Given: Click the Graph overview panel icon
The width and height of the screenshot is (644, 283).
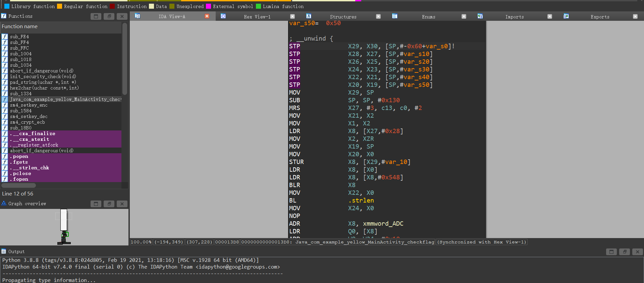Looking at the screenshot, I should (4, 204).
